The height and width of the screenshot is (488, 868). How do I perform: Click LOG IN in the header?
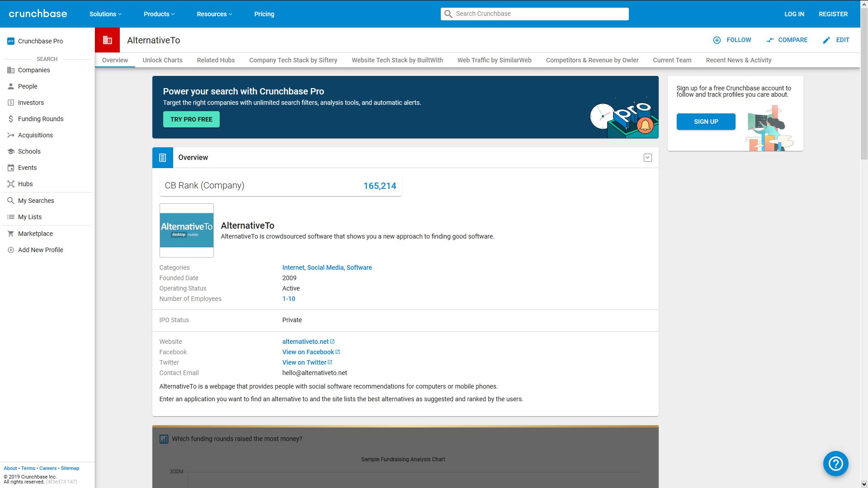[794, 14]
